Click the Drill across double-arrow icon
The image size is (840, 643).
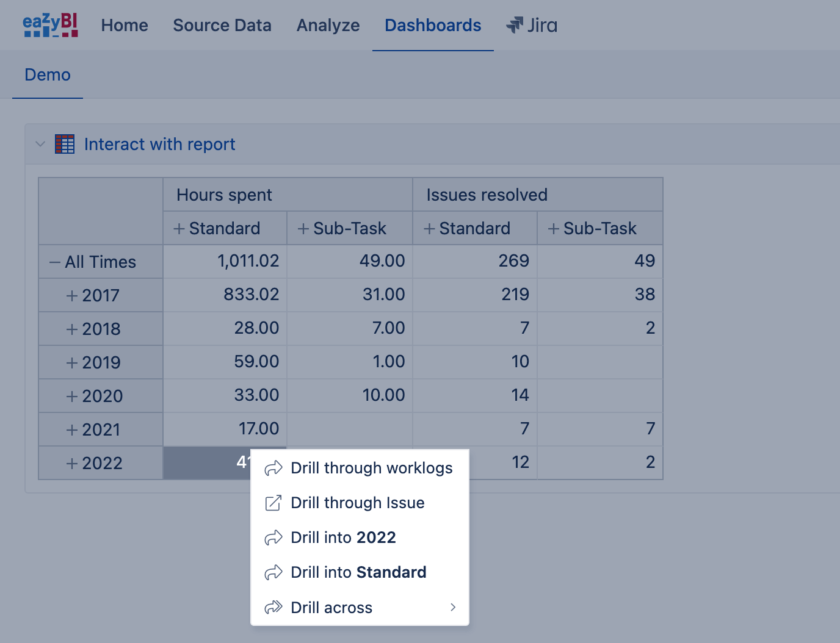273,608
